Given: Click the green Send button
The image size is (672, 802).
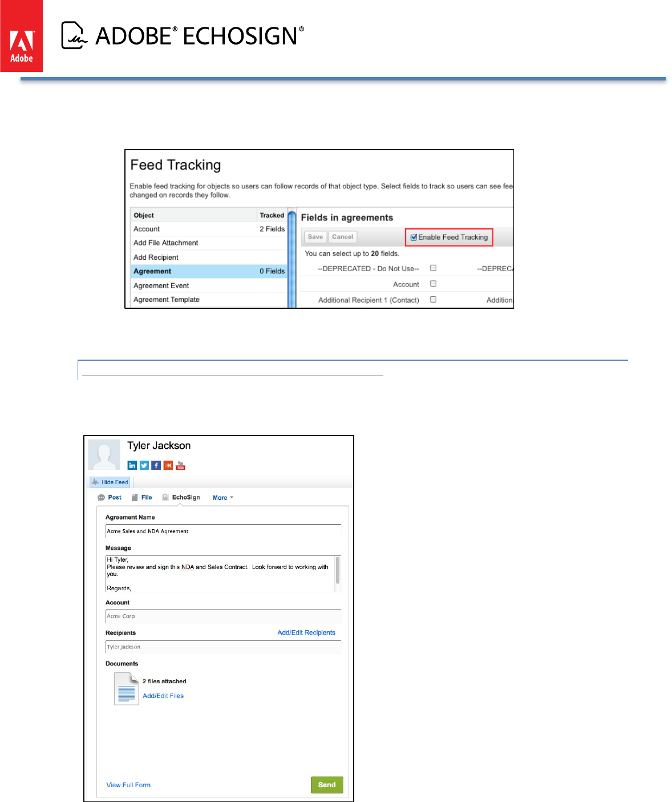Looking at the screenshot, I should tap(327, 785).
